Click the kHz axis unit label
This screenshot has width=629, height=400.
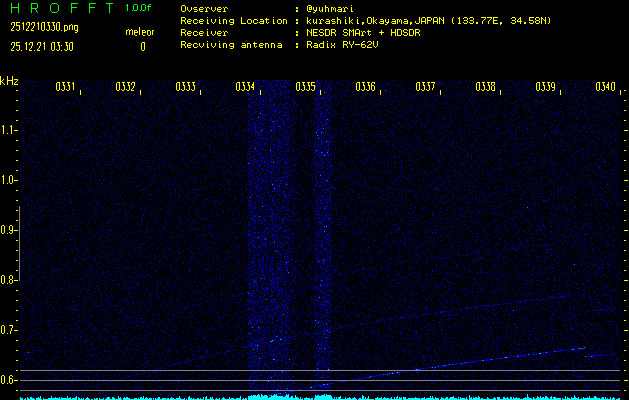pyautogui.click(x=9, y=81)
